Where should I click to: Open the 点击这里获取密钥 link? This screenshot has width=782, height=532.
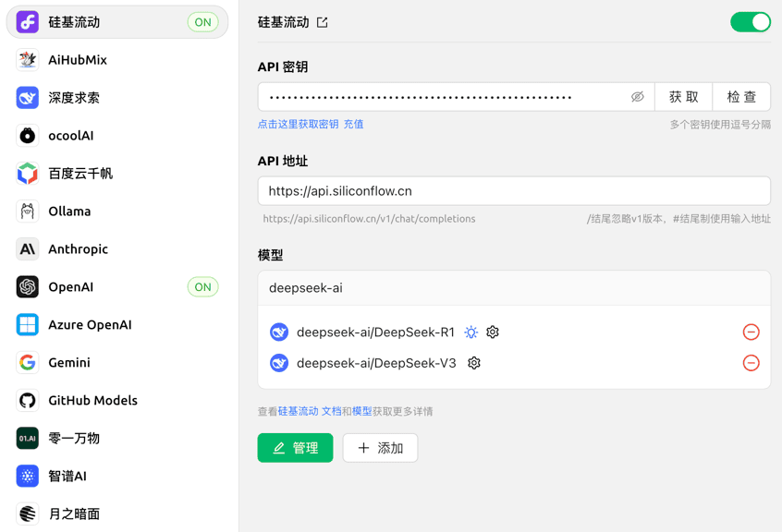[x=299, y=124]
